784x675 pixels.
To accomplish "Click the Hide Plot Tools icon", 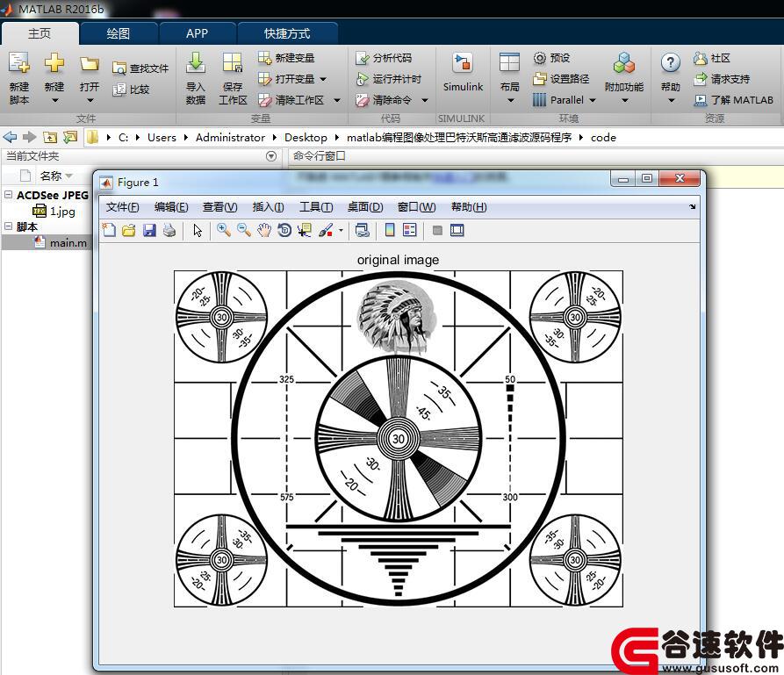I will click(x=437, y=231).
